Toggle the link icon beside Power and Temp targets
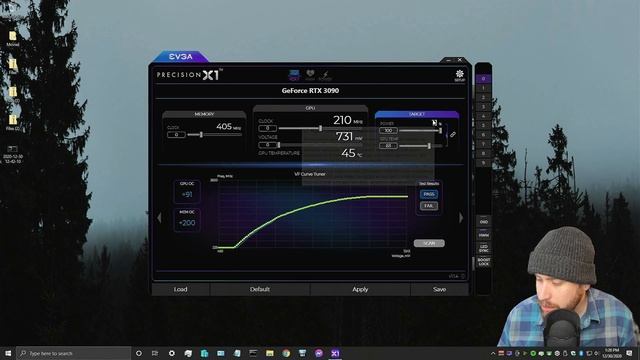The width and height of the screenshot is (640, 360). [x=453, y=135]
